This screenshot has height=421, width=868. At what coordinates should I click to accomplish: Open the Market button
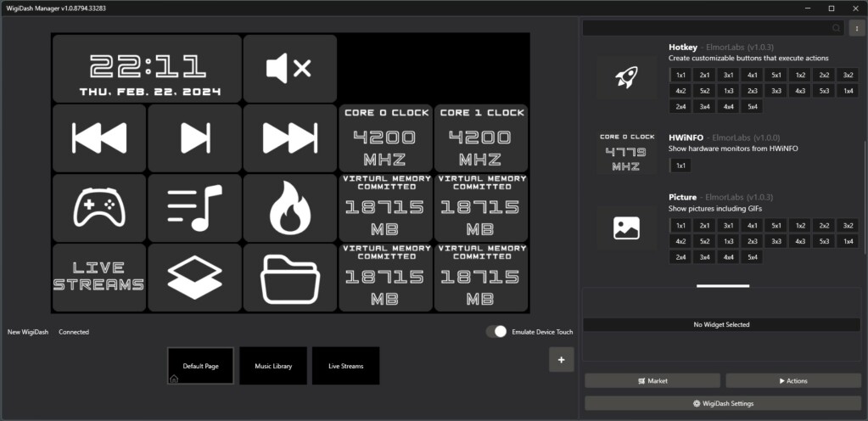click(652, 381)
